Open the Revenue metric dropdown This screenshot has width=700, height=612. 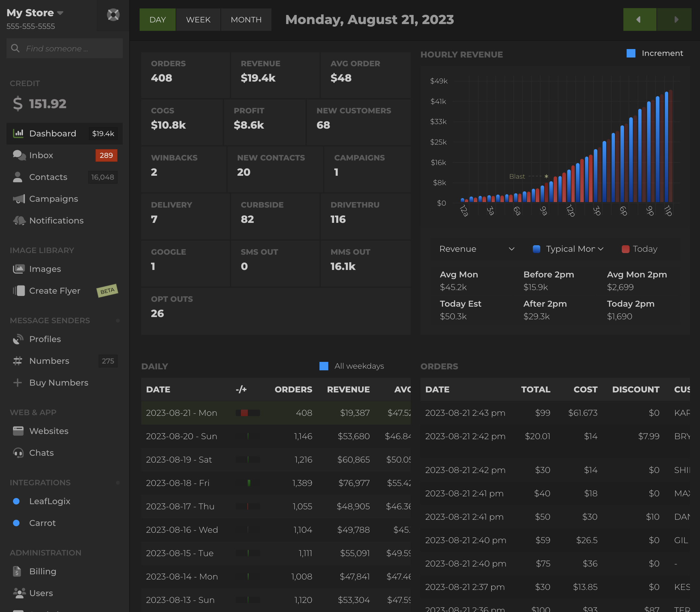point(476,249)
